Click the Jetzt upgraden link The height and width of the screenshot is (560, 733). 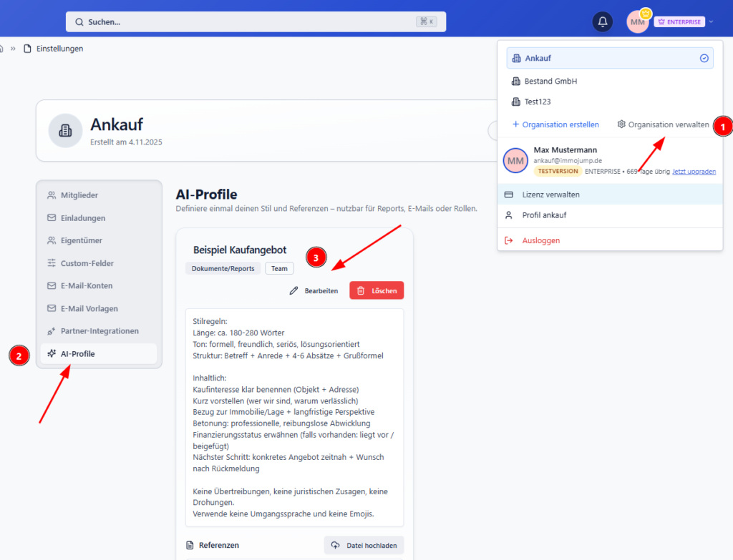694,171
